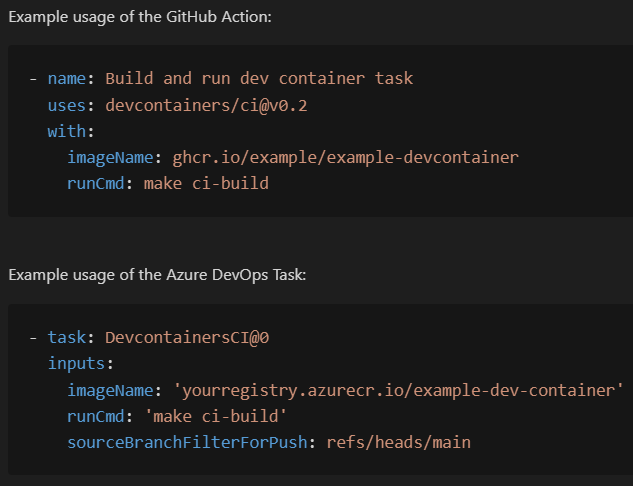
Task: Click the 'task' key in the Azure snippet
Action: coord(67,337)
